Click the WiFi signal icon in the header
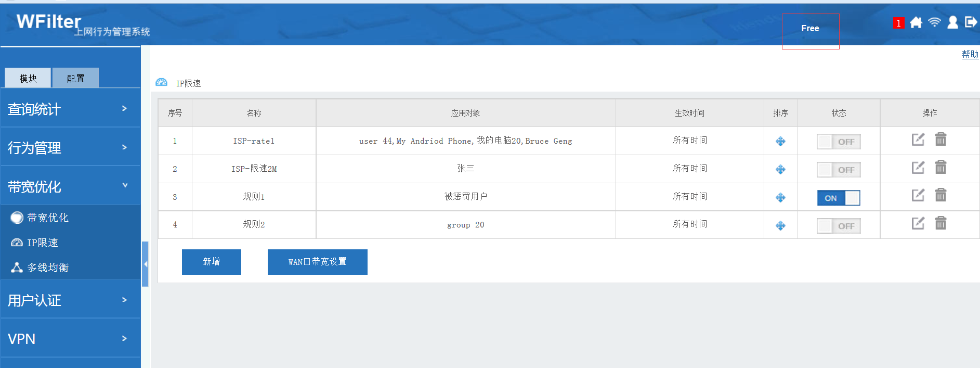 (934, 22)
